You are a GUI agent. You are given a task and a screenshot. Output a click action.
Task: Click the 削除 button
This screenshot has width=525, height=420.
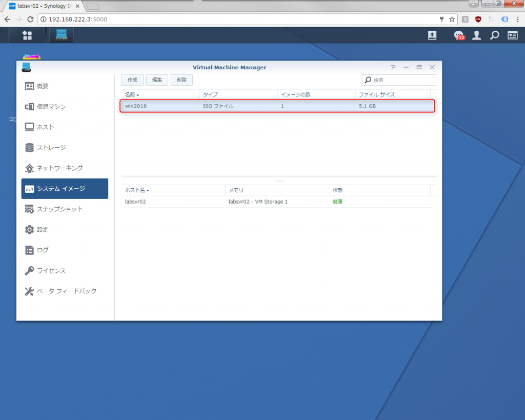pos(181,79)
